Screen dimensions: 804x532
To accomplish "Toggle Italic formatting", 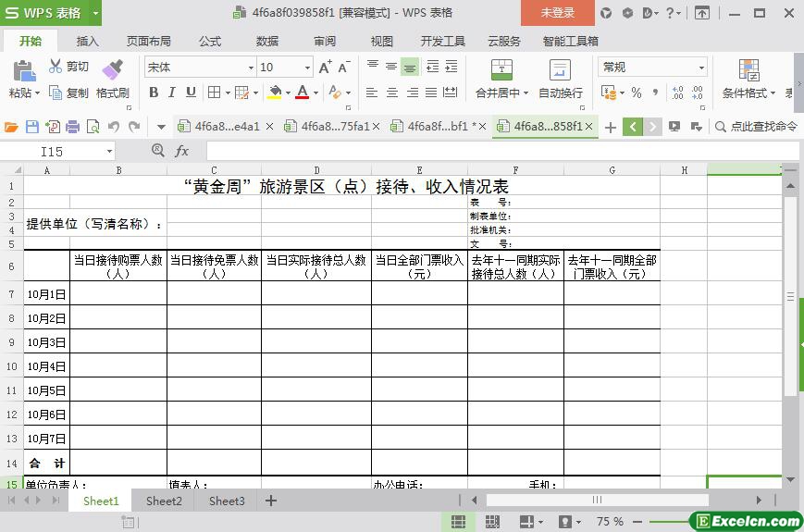I will pyautogui.click(x=172, y=93).
